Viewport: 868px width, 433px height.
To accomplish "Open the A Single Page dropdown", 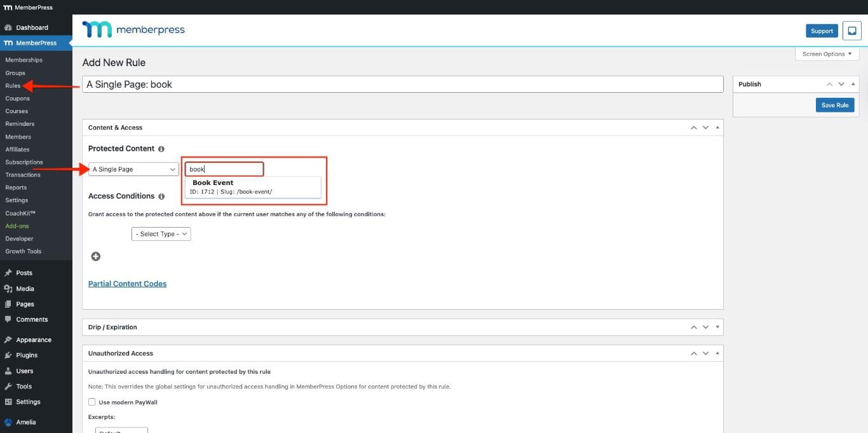I will tap(133, 169).
